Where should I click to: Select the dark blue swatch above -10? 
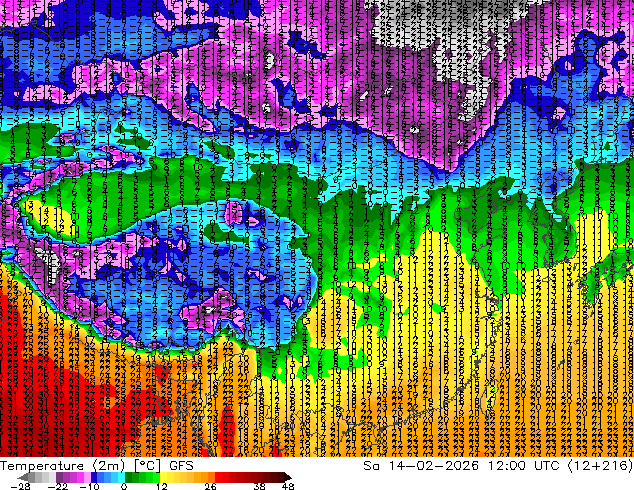pos(94,477)
